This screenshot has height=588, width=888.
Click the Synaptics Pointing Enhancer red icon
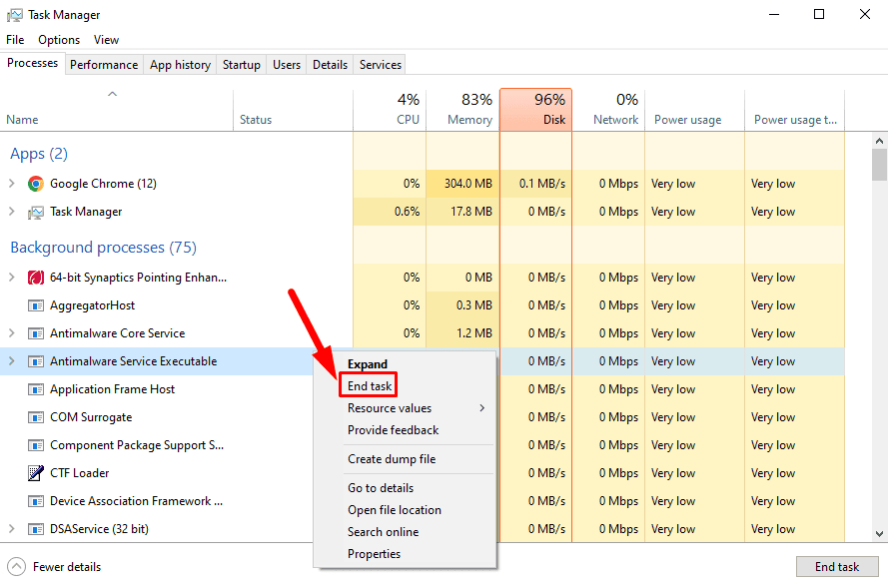click(36, 278)
